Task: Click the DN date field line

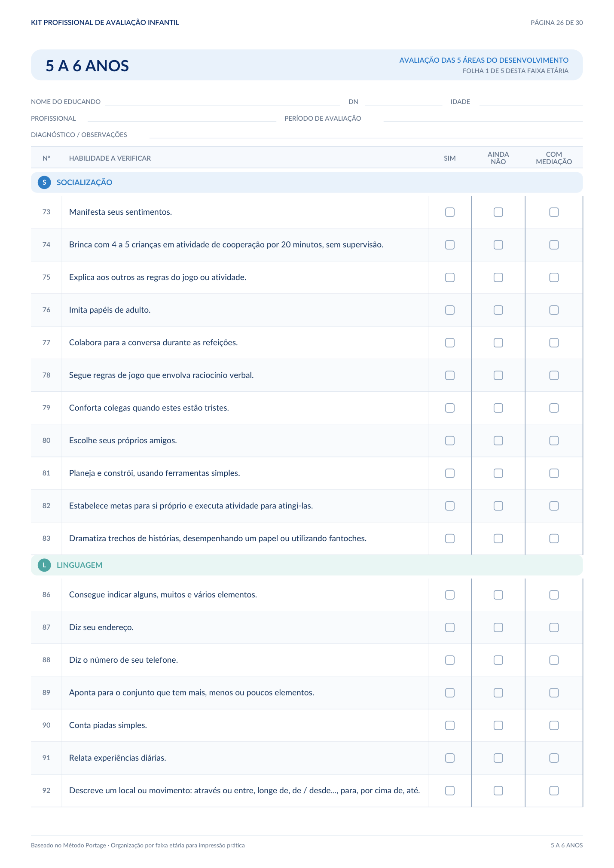Action: 403,102
